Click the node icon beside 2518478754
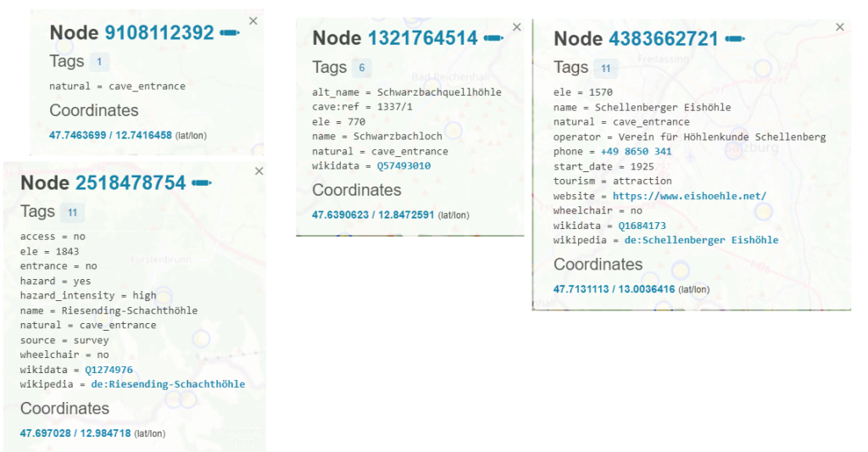This screenshot has height=452, width=868. (202, 183)
